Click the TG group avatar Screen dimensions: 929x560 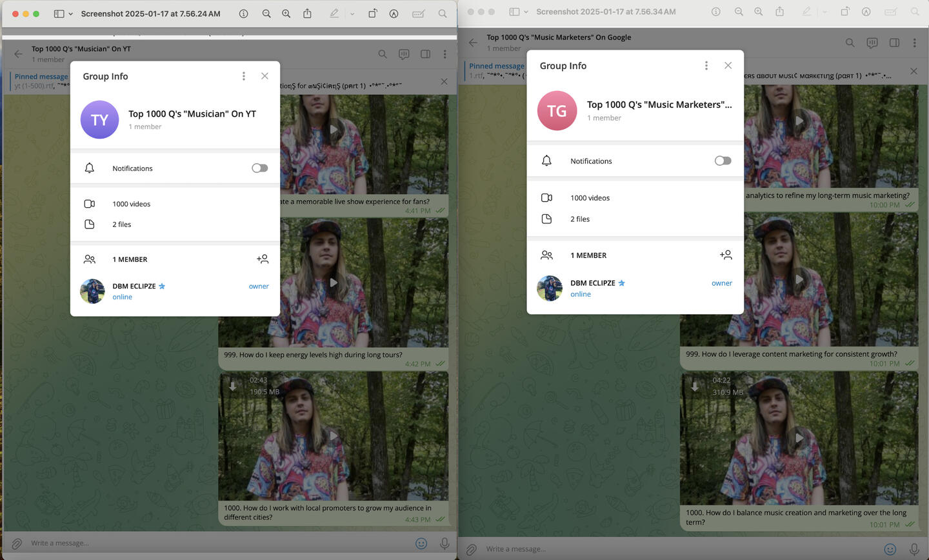(557, 111)
